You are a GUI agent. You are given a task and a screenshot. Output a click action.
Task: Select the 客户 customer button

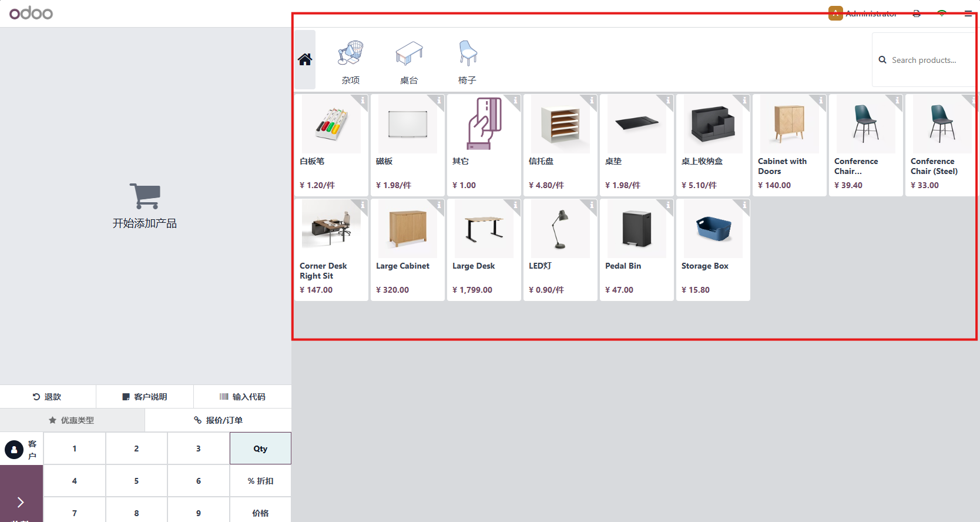pos(21,450)
